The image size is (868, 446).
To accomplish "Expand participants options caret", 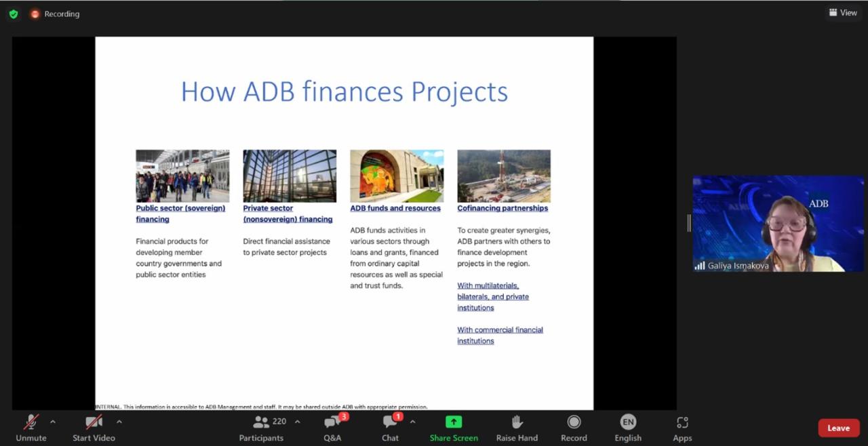I will click(297, 422).
